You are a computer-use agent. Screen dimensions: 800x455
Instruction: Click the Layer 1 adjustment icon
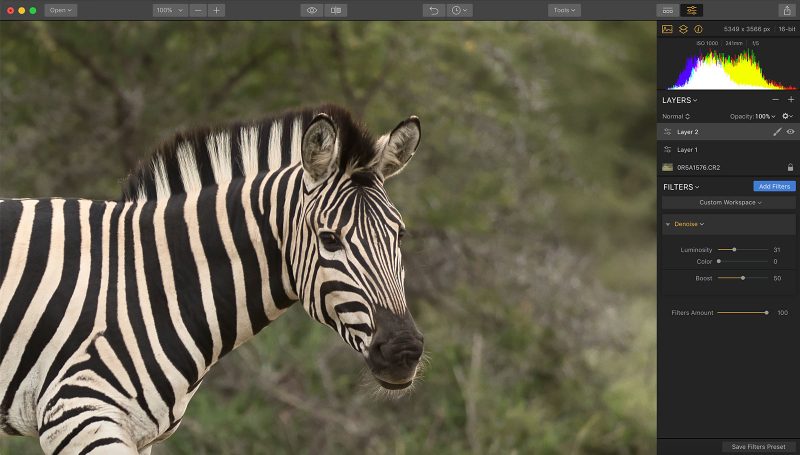click(x=667, y=149)
